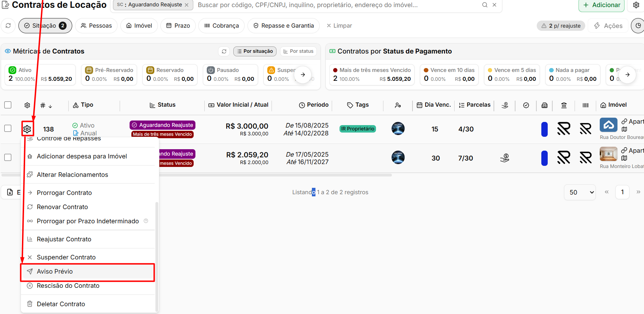Tick the checkbox for contract 138
This screenshot has height=314, width=644.
click(8, 128)
